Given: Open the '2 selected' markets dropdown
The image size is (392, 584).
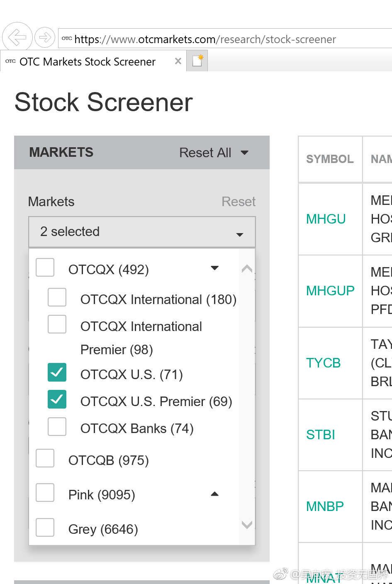Looking at the screenshot, I should tap(142, 232).
